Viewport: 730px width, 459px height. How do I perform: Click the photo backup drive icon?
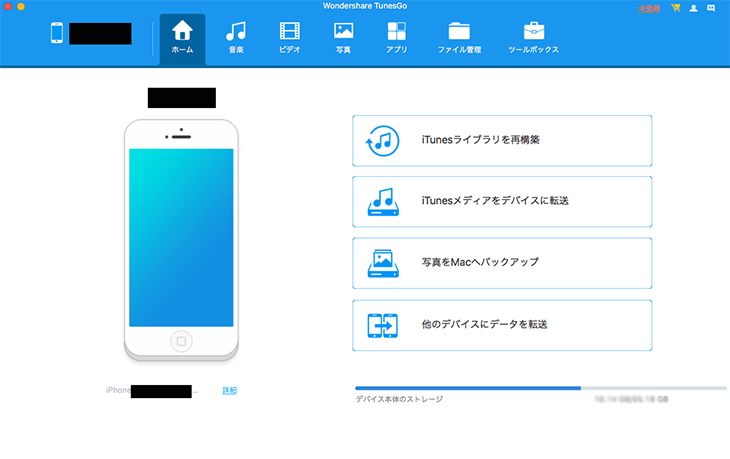coord(383,263)
